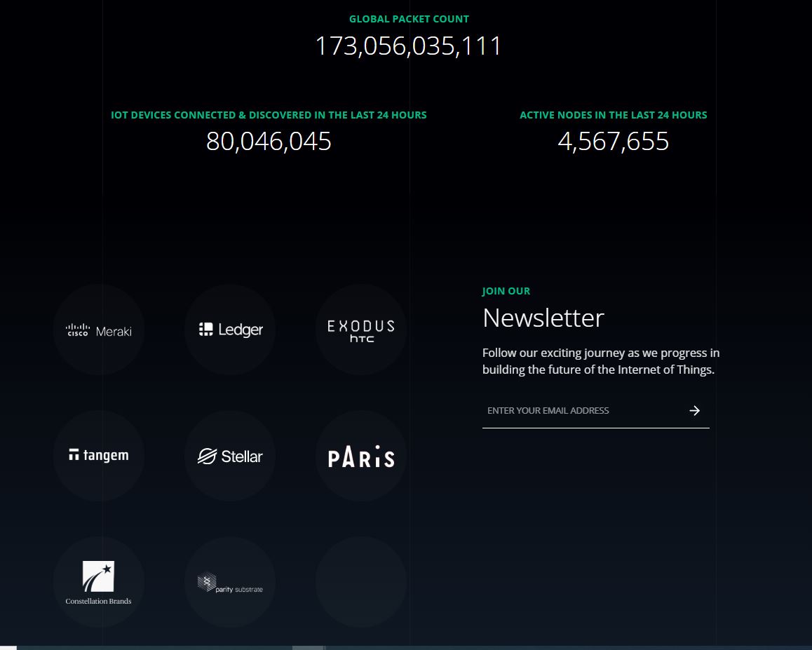Viewport: 812px width, 650px height.
Task: Open the Ledger partner logo
Action: pyautogui.click(x=231, y=330)
